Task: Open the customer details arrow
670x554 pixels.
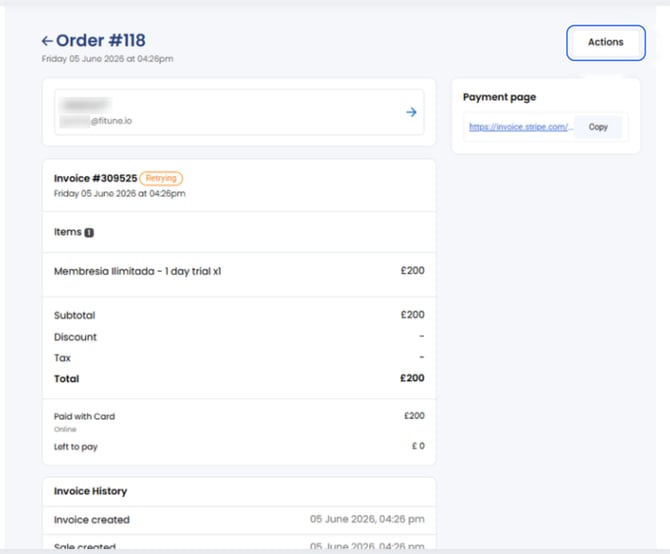Action: (x=411, y=112)
